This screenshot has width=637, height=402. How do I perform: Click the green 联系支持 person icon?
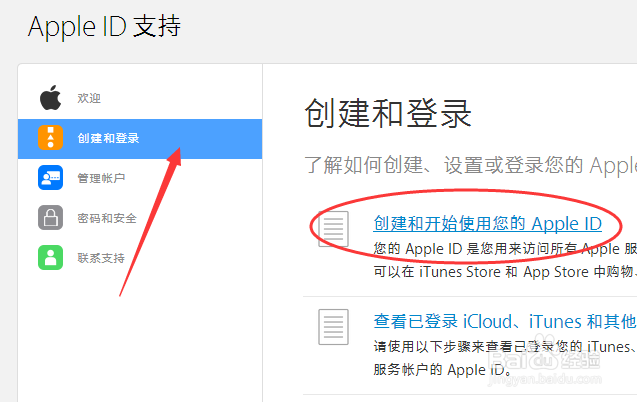(50, 257)
